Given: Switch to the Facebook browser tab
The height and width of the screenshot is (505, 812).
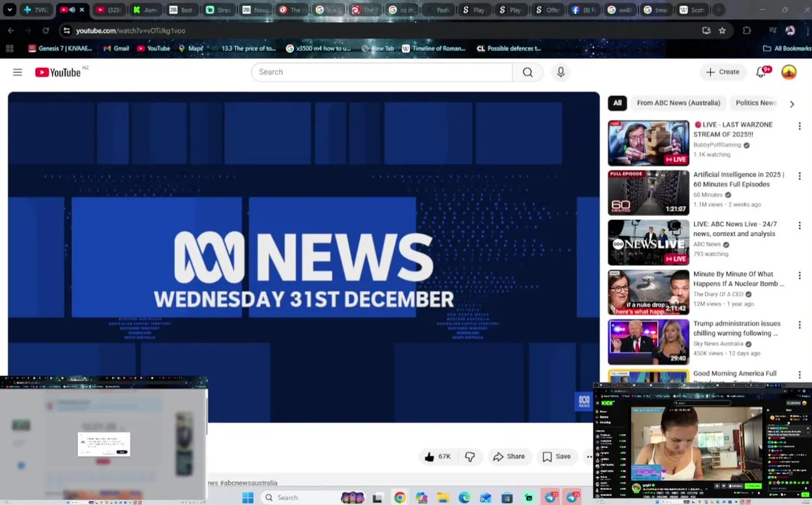Looking at the screenshot, I should click(583, 9).
